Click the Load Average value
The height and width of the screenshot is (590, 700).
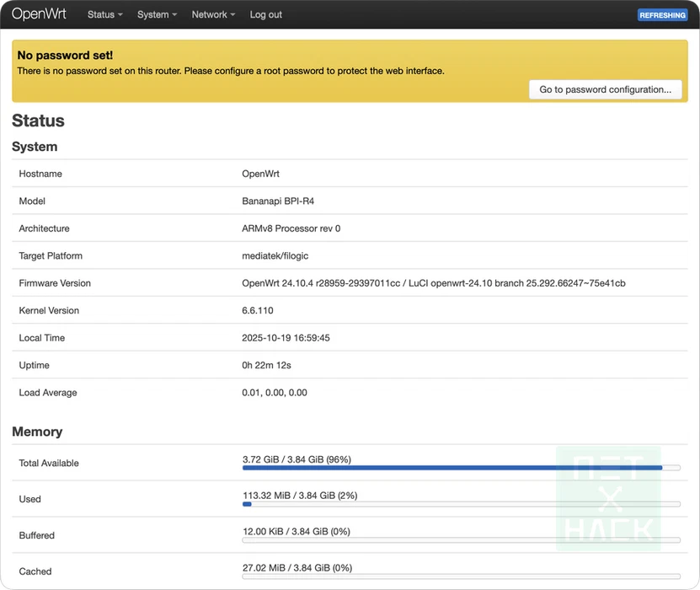pyautogui.click(x=275, y=393)
